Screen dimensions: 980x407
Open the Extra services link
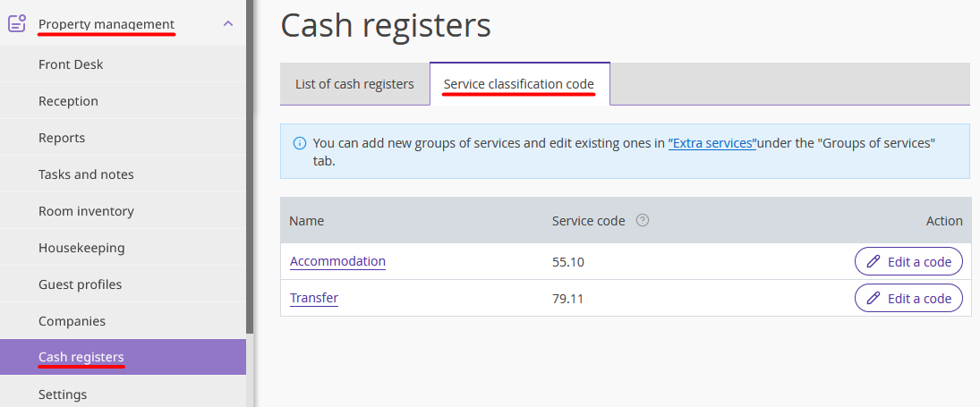tap(712, 143)
